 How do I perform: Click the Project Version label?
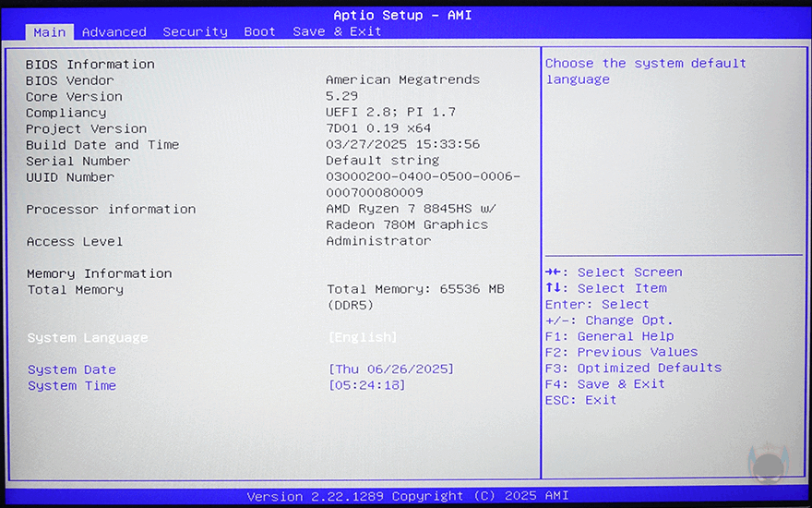click(x=87, y=128)
